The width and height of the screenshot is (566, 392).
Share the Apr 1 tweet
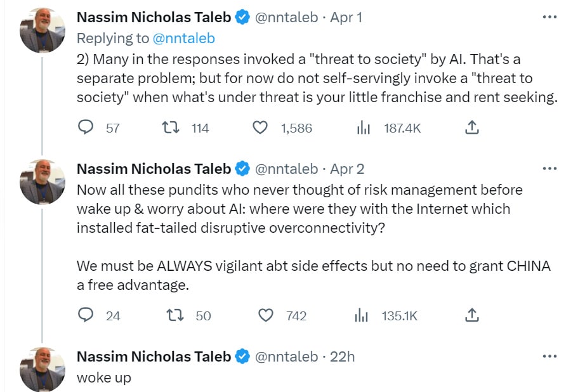[471, 128]
